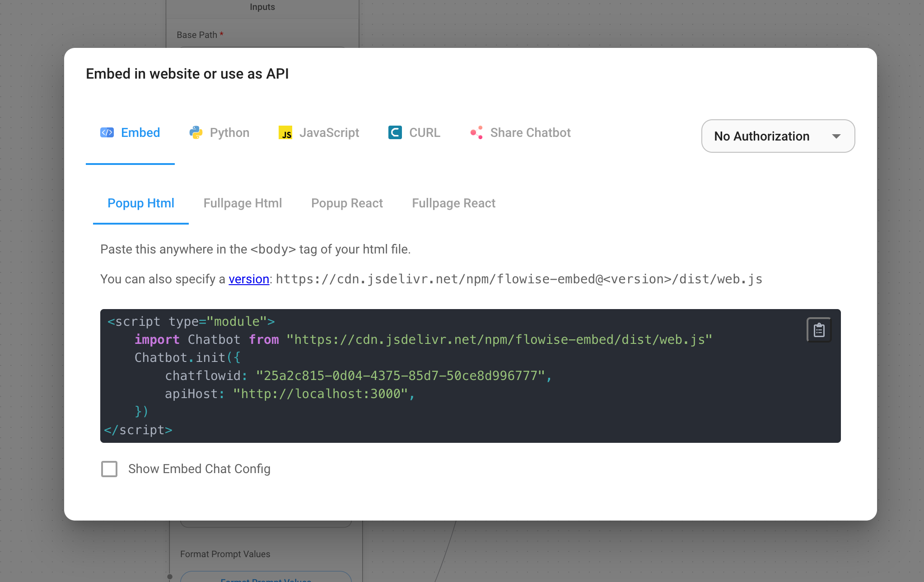Click the Python logo icon
The width and height of the screenshot is (924, 582).
(x=196, y=132)
